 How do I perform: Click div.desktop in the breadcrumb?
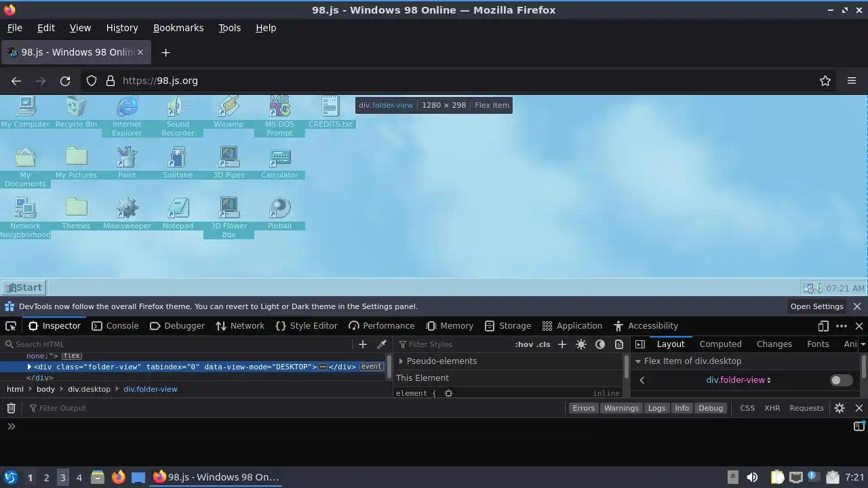pyautogui.click(x=89, y=389)
